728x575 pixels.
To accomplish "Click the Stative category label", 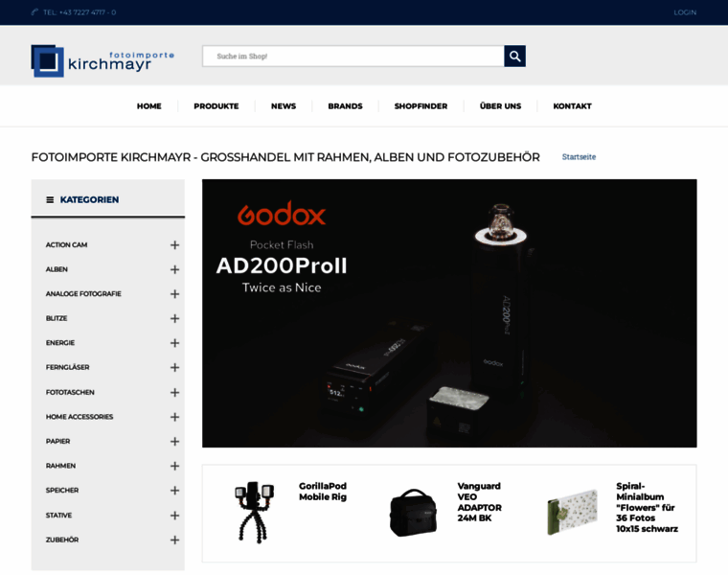I will pos(59,516).
